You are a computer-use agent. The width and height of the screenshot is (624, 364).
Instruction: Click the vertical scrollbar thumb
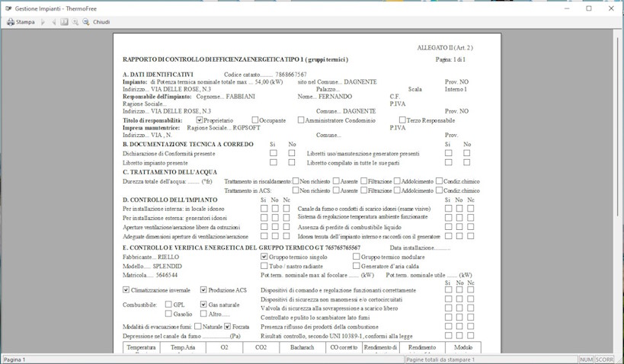(x=618, y=126)
